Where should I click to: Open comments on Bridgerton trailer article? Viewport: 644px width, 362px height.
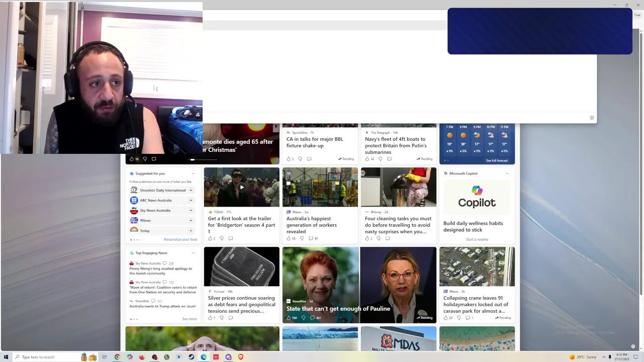(230, 238)
